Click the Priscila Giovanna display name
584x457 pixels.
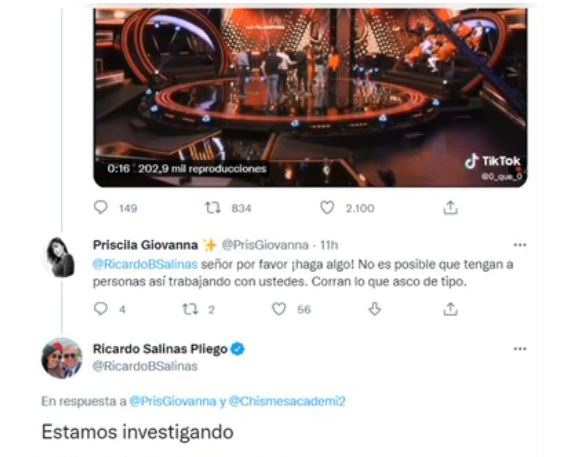coord(145,245)
